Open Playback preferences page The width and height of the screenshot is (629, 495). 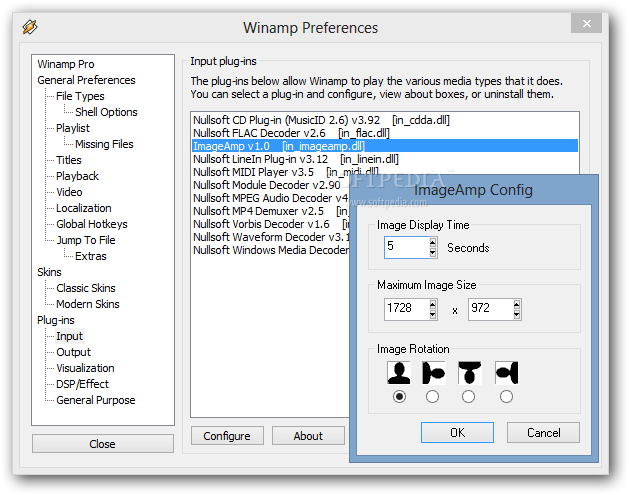[x=77, y=176]
